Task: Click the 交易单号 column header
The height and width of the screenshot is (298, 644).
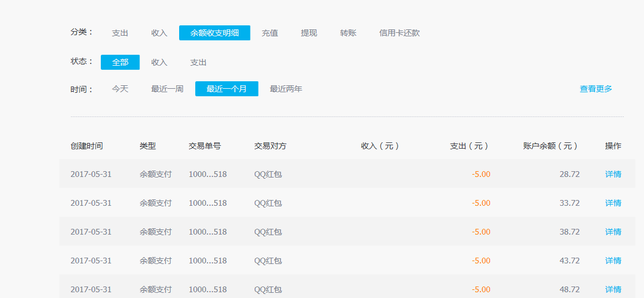Action: pos(205,146)
